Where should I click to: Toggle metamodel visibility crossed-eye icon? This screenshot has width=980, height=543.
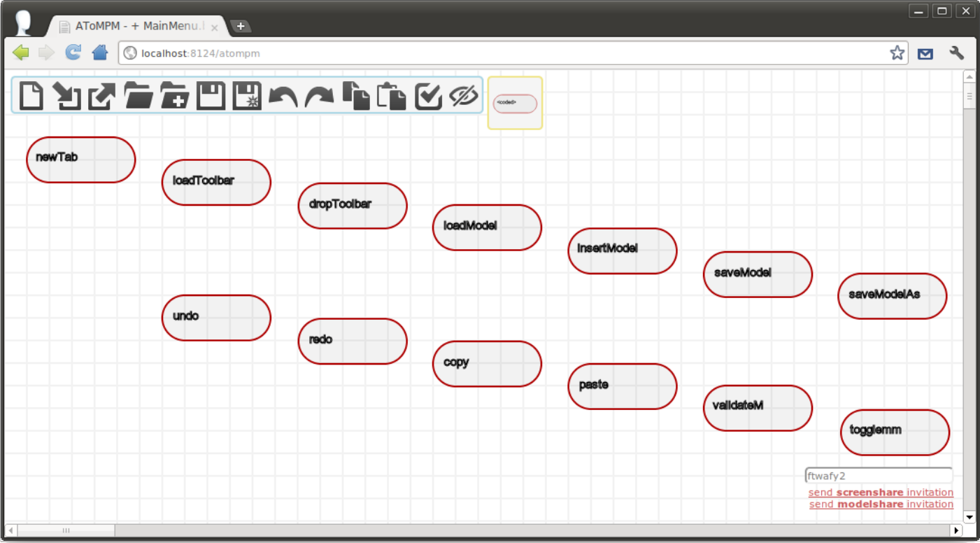click(x=463, y=96)
